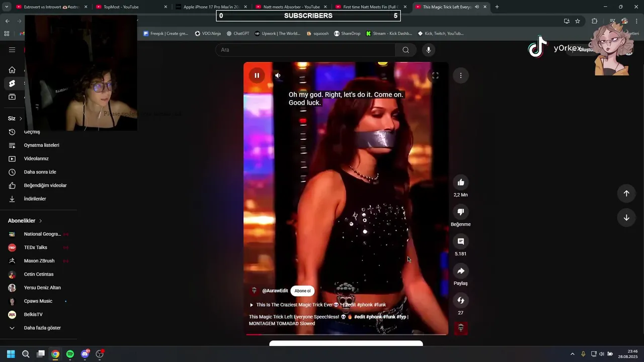This screenshot has height=362, width=644.
Task: Open Shorts from the sidebar icon
Action: pyautogui.click(x=12, y=83)
